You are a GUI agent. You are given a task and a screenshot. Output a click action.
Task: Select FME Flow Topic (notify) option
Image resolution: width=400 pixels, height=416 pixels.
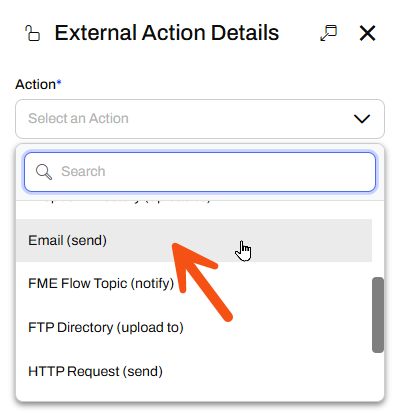coord(194,284)
